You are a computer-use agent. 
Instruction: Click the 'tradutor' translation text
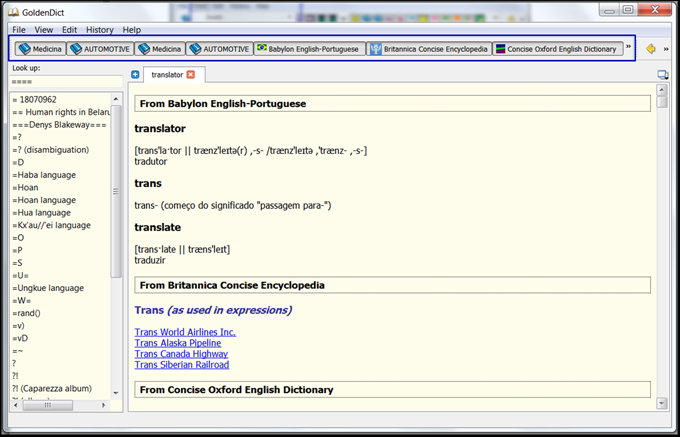(150, 162)
